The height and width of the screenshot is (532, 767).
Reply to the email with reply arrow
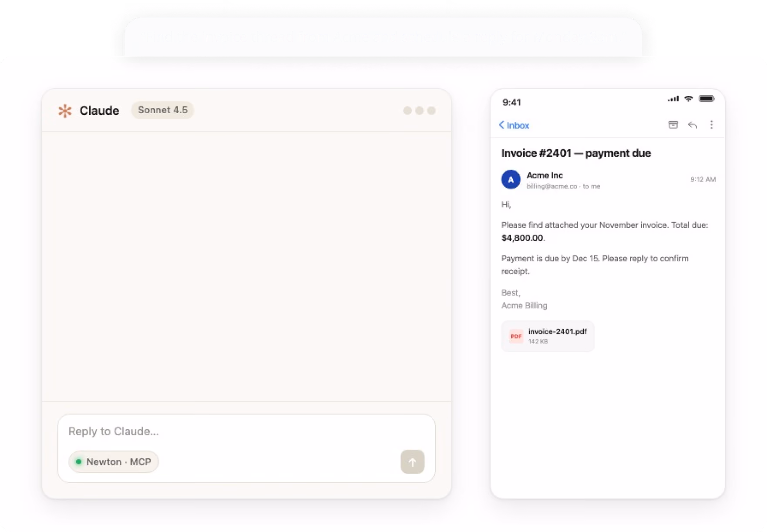(x=693, y=125)
